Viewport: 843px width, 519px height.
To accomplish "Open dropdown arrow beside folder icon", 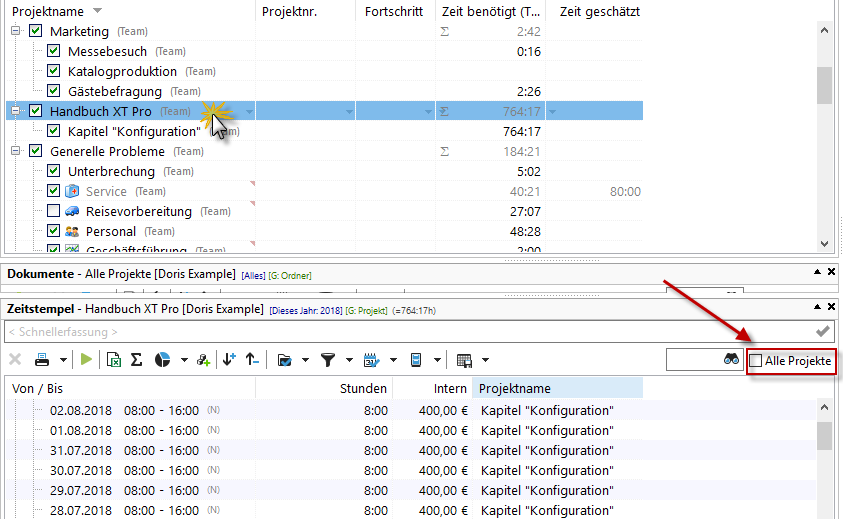I will (304, 360).
